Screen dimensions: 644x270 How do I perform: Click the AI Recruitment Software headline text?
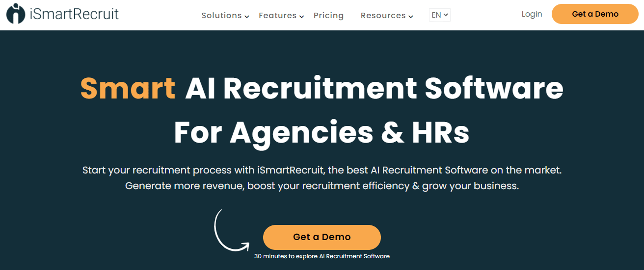374,88
